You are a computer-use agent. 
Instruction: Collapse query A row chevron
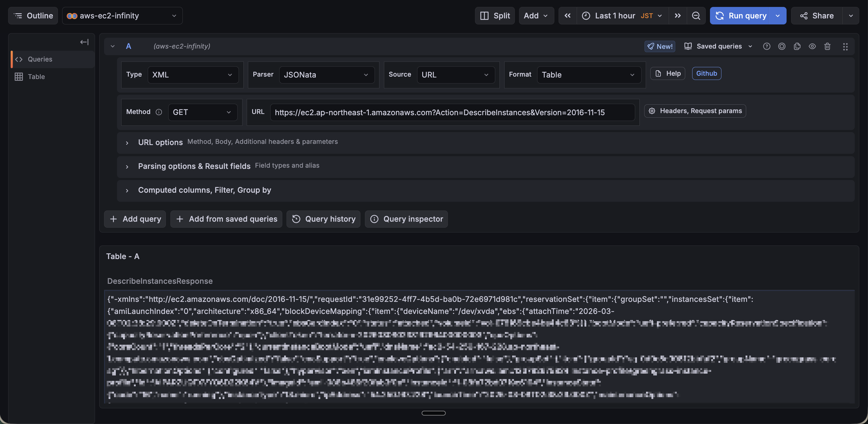(112, 46)
